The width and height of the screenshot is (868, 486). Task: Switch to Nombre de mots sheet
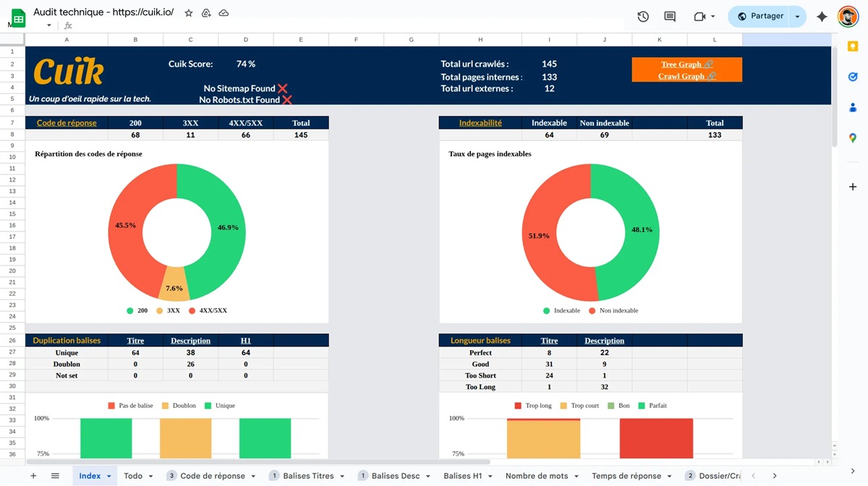537,476
